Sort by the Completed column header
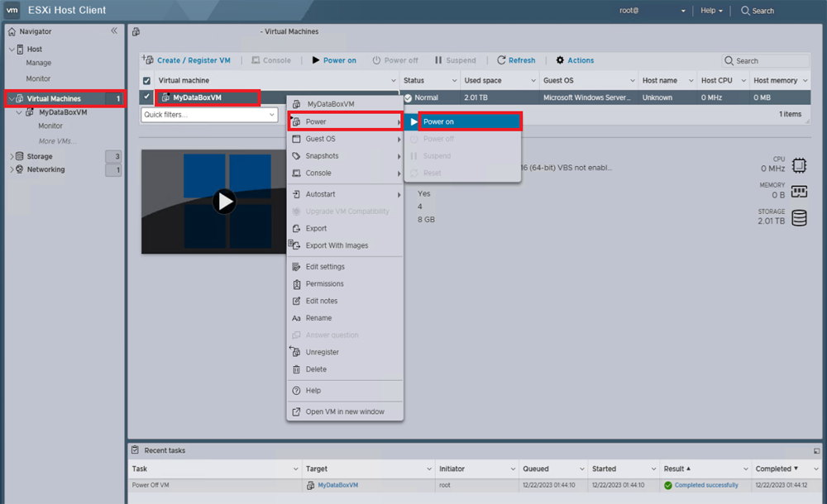 coord(786,468)
